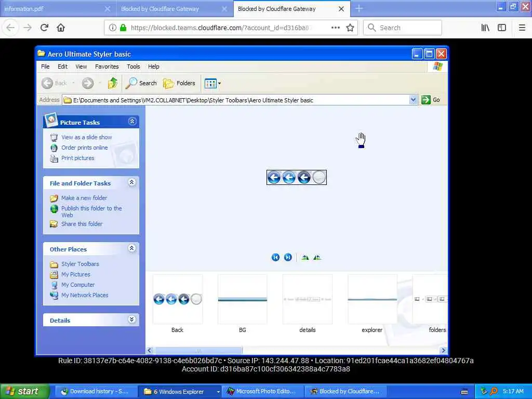Screen dimensions: 532x399
Task: Open Explorer Search pane
Action: click(x=141, y=83)
